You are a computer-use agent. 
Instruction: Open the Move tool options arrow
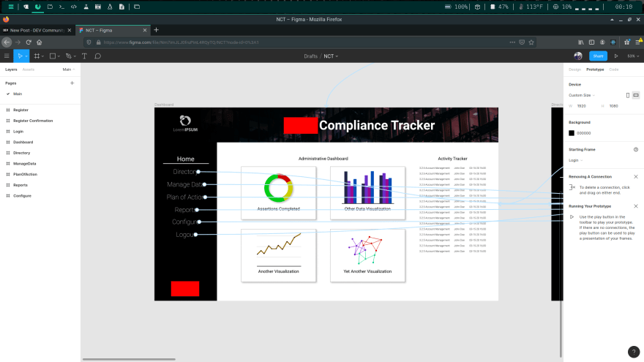[26, 56]
